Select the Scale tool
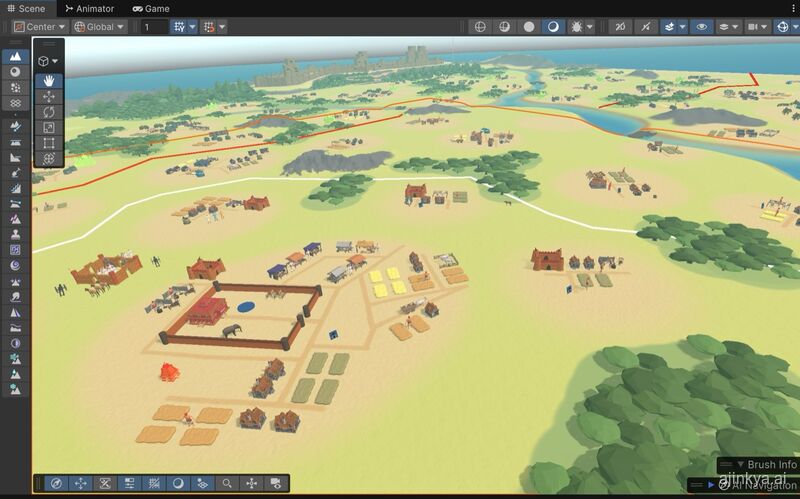The width and height of the screenshot is (800, 499). point(48,128)
